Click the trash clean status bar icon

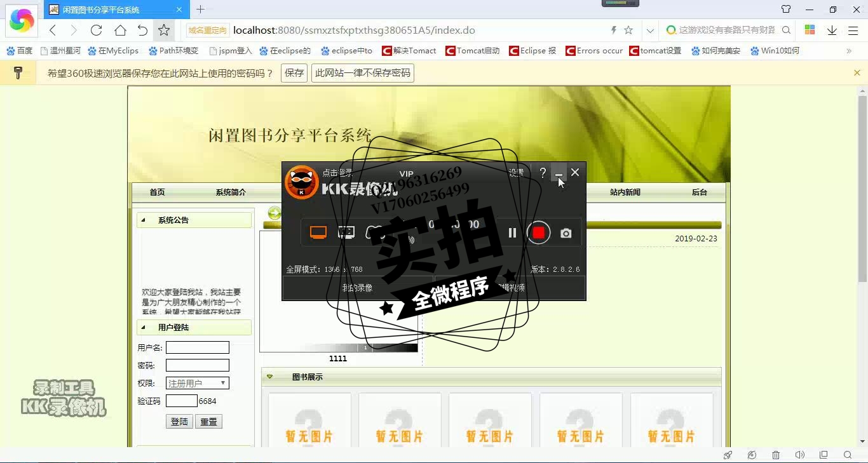(776, 455)
